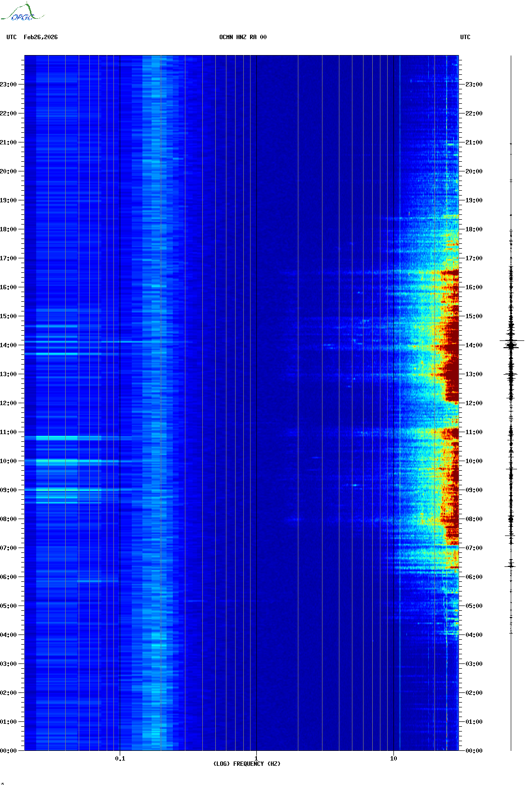Click the 10 Hz frequency tick label
Screen dimensions: 532x789
[x=393, y=759]
